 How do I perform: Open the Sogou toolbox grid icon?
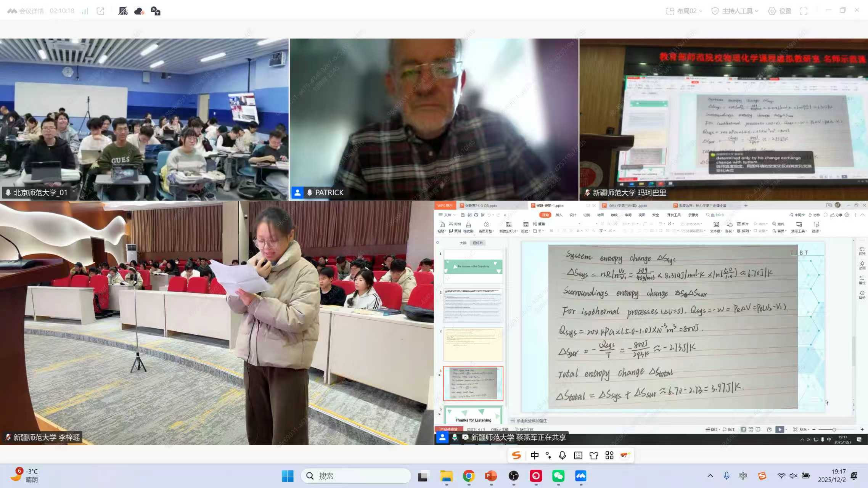609,455
